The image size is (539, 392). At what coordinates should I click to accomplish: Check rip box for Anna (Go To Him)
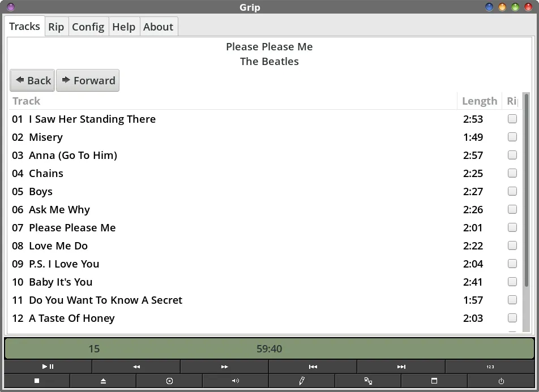[512, 155]
